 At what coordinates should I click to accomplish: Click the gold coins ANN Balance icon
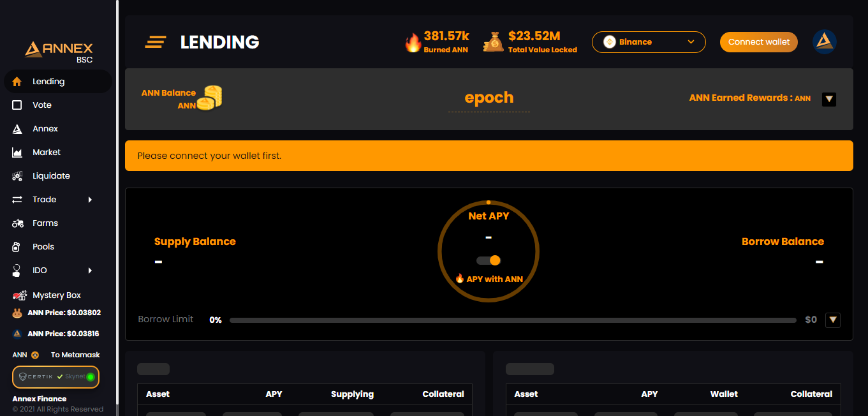(x=209, y=98)
